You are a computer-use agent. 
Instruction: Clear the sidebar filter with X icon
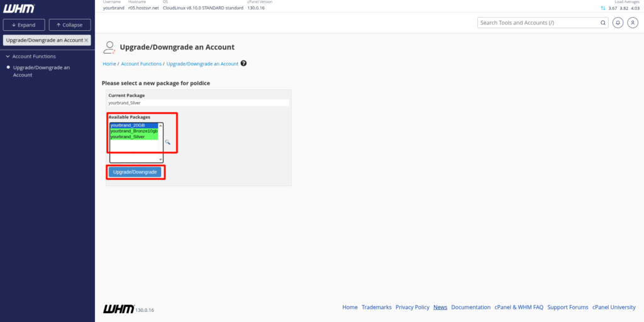pyautogui.click(x=87, y=40)
